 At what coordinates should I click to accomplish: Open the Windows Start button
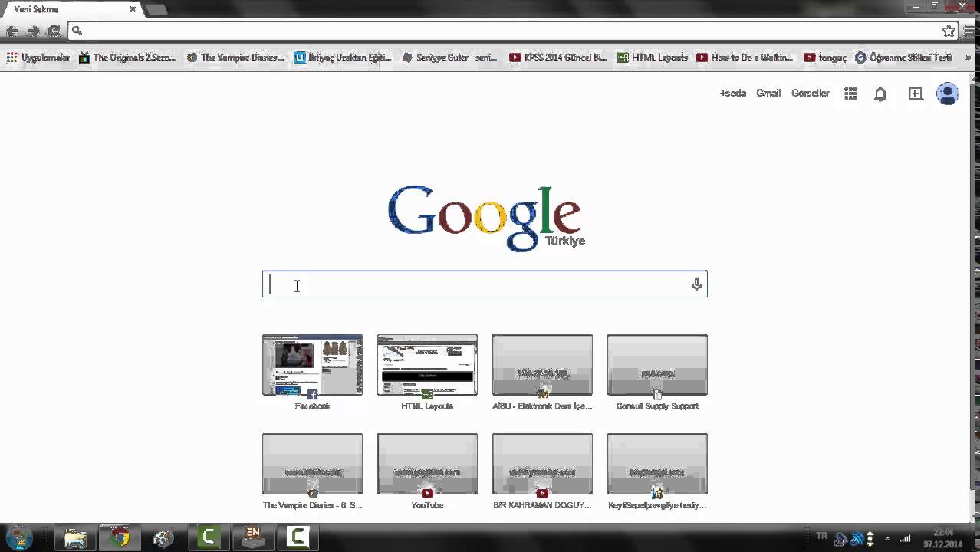coord(19,537)
